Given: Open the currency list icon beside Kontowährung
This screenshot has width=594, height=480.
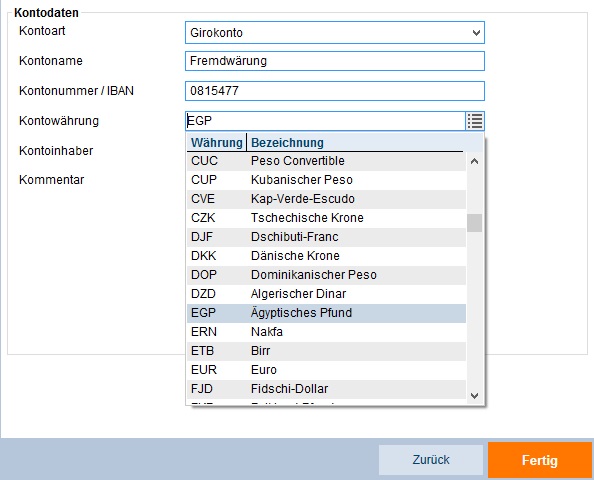Looking at the screenshot, I should click(475, 121).
